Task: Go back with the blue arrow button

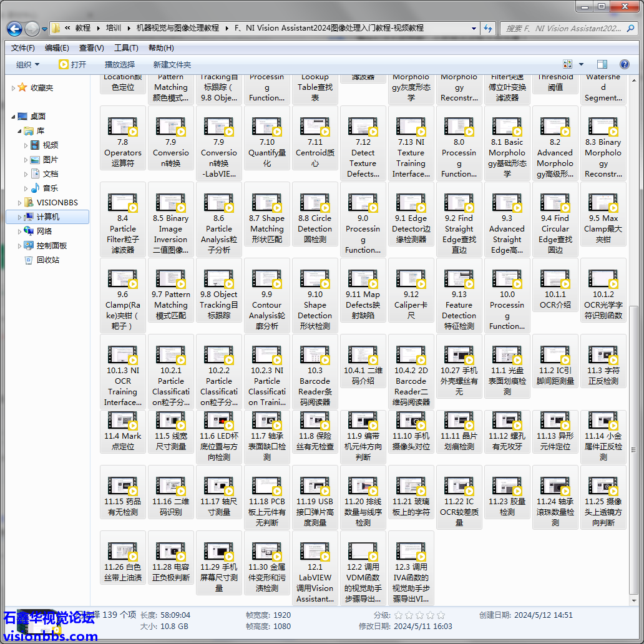Action: (x=15, y=29)
